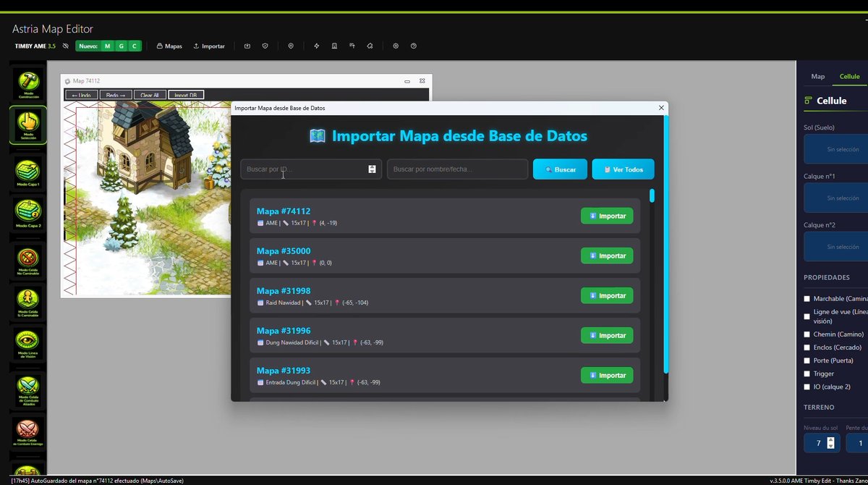
Task: Enable the Marchable checkbox
Action: (x=807, y=299)
